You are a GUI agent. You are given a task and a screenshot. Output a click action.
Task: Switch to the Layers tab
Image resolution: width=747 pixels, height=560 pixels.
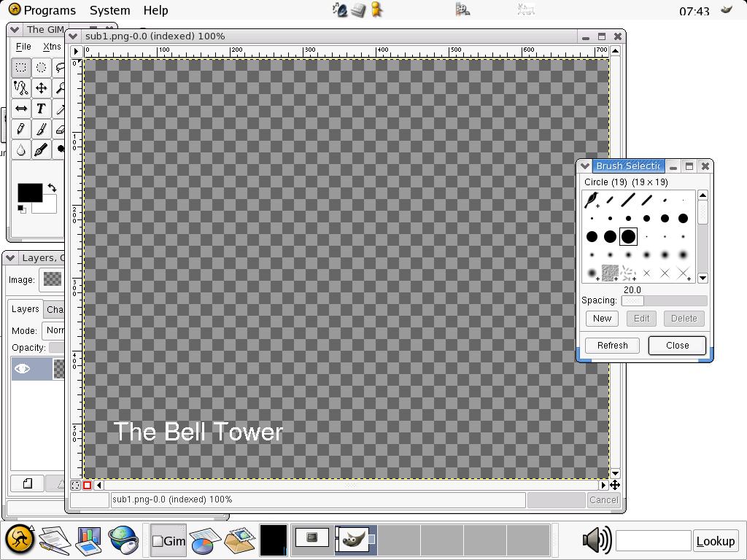(25, 309)
